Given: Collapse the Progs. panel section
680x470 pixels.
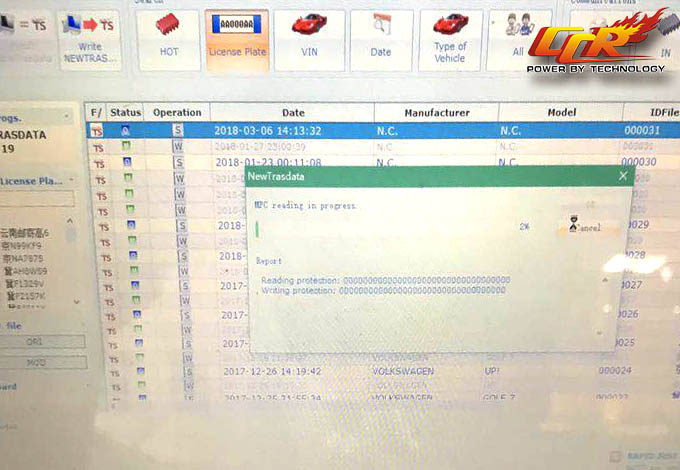Looking at the screenshot, I should point(66,116).
